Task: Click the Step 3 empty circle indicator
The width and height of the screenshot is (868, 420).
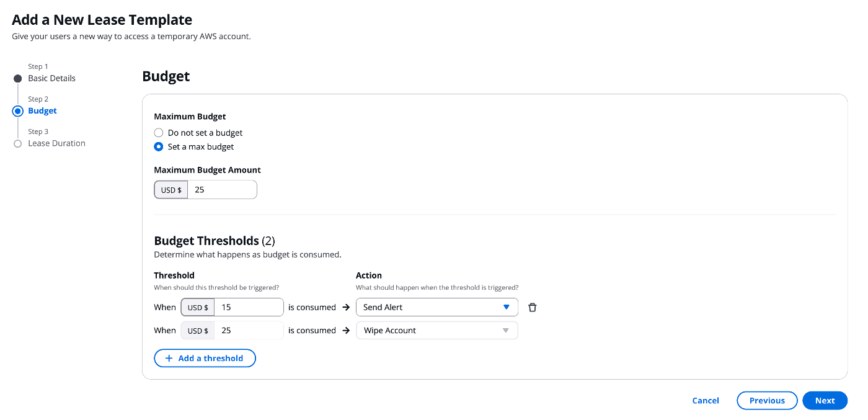Action: coord(18,144)
